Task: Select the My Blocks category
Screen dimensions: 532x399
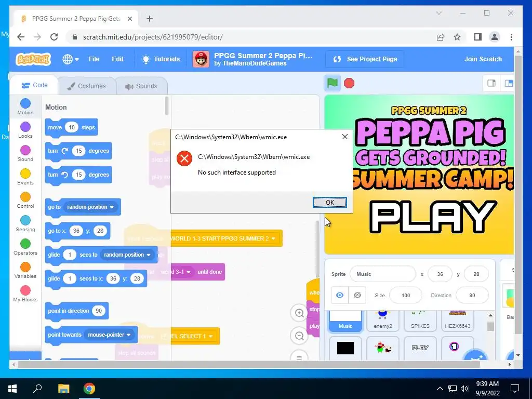Action: click(25, 294)
